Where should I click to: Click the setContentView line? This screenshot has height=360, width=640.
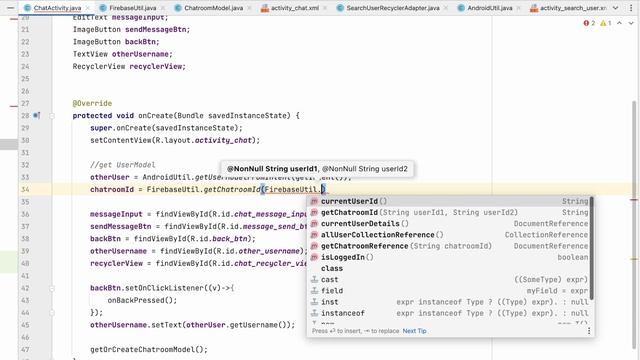(175, 140)
